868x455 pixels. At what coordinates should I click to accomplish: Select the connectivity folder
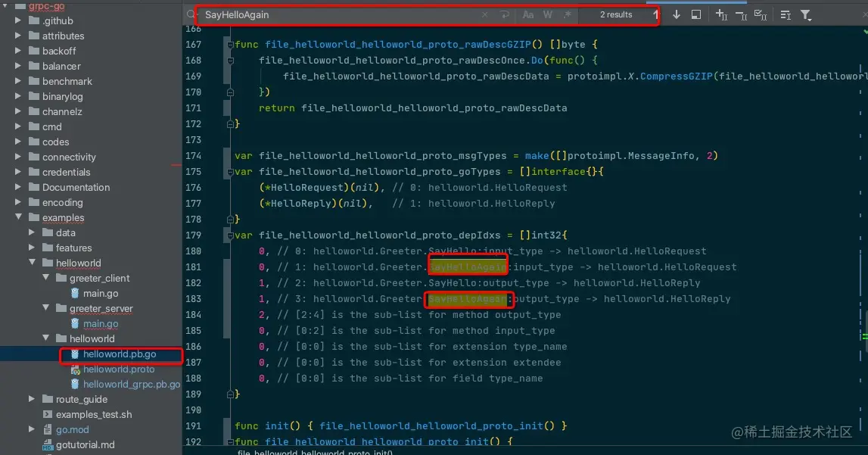[69, 157]
